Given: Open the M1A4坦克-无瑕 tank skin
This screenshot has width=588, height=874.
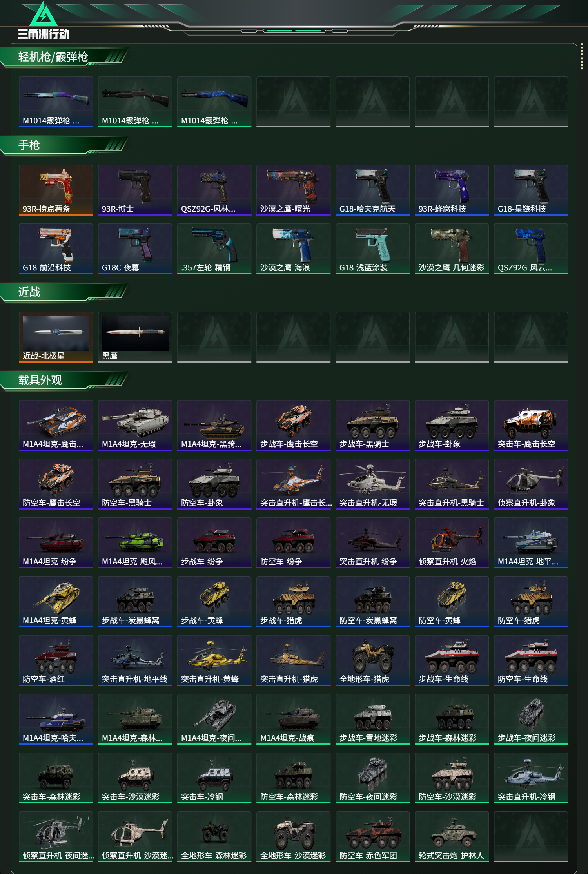Looking at the screenshot, I should pos(135,425).
